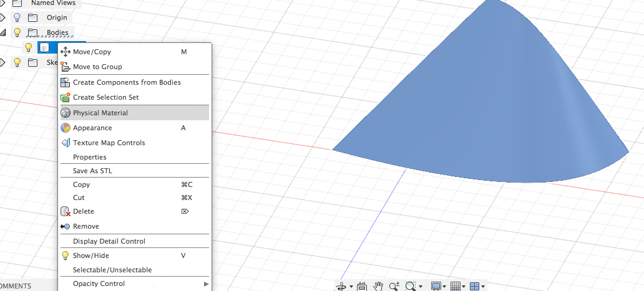The height and width of the screenshot is (291, 644).
Task: Click the Create Selection Set icon
Action: tap(66, 97)
